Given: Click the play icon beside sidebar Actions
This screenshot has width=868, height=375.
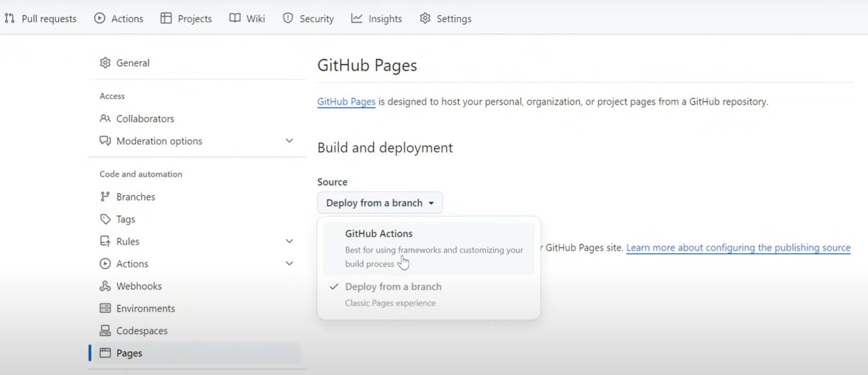Looking at the screenshot, I should 105,263.
